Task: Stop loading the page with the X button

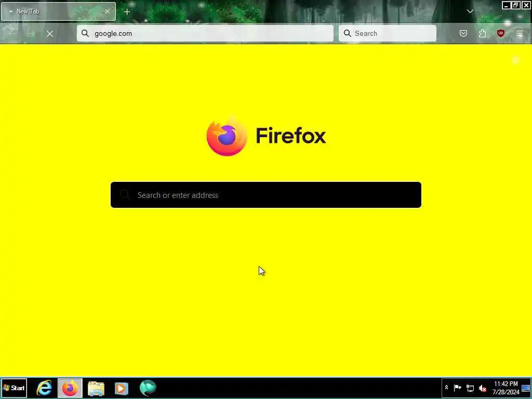Action: pos(50,34)
